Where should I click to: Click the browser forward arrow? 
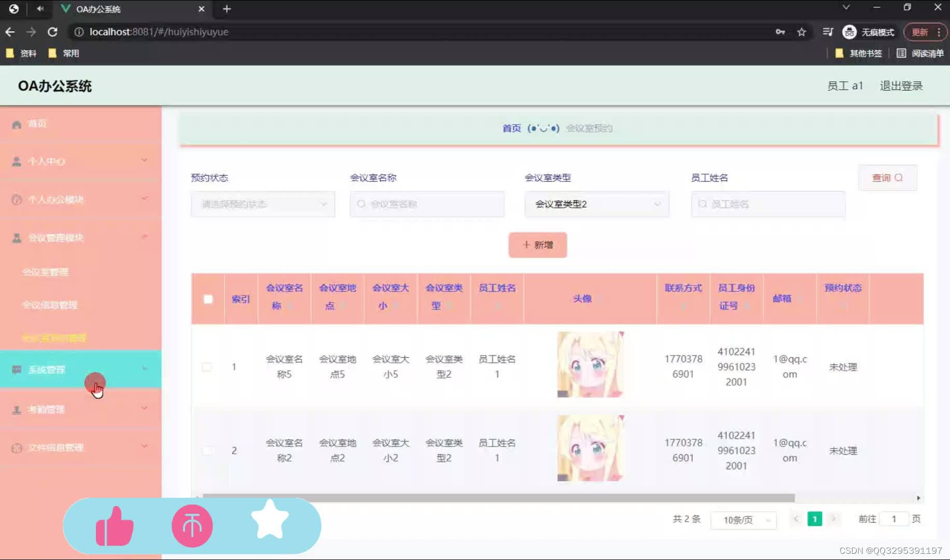click(x=31, y=32)
